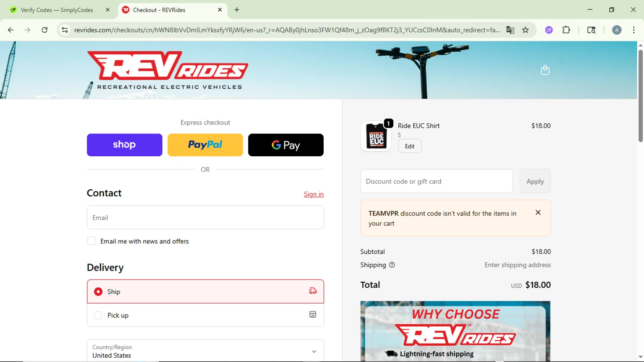The width and height of the screenshot is (644, 362).
Task: Click the Ride EUC Shirt product name
Action: pos(419,126)
